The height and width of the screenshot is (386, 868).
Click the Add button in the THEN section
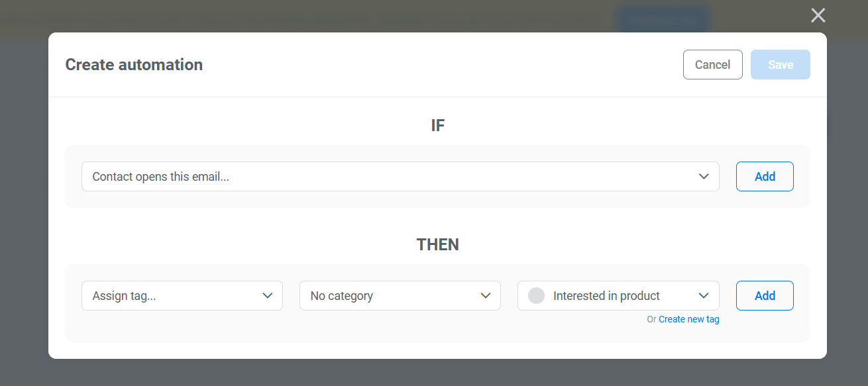764,295
